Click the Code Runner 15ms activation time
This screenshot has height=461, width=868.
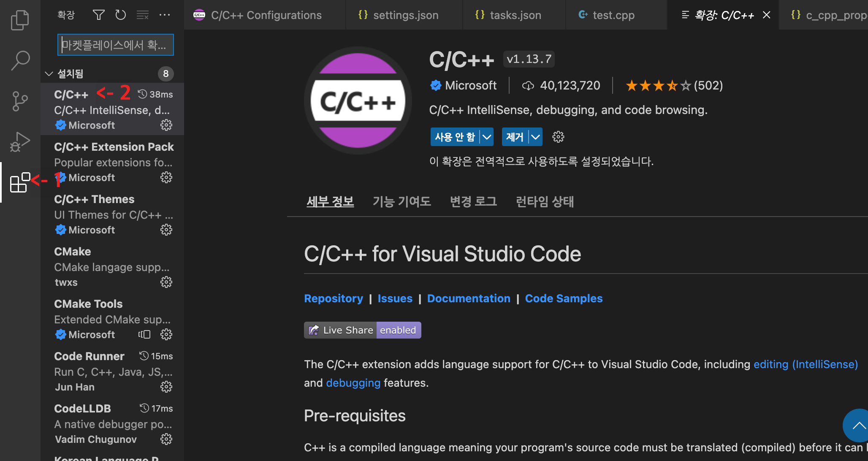[156, 356]
